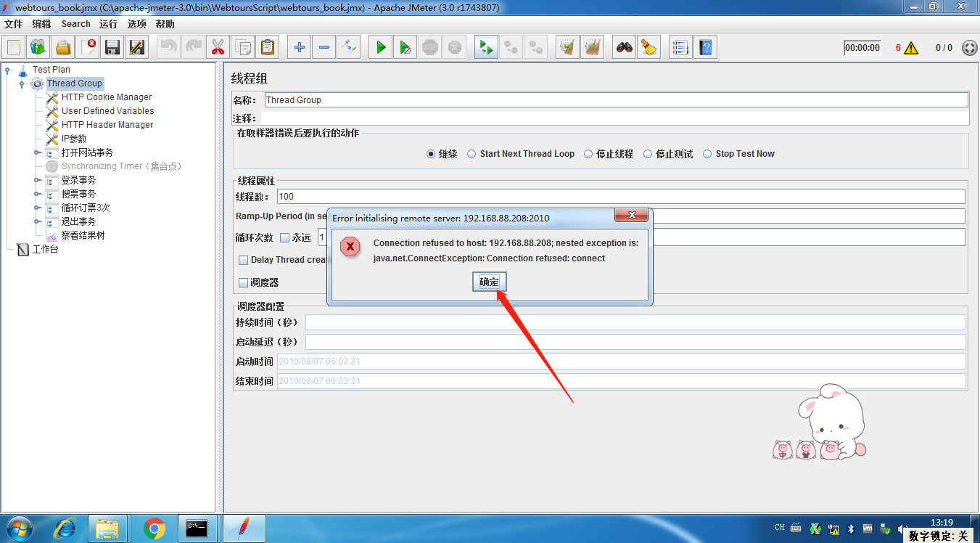This screenshot has height=543, width=980.
Task: Click the New test plan toolbar icon
Action: (14, 48)
